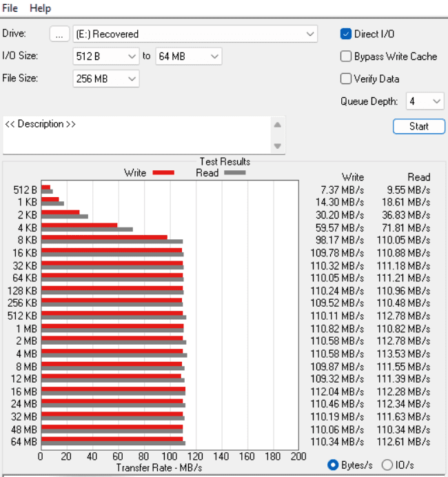Image resolution: width=448 pixels, height=477 pixels.
Task: Click the 64 MB row label in chart
Action: pyautogui.click(x=24, y=442)
